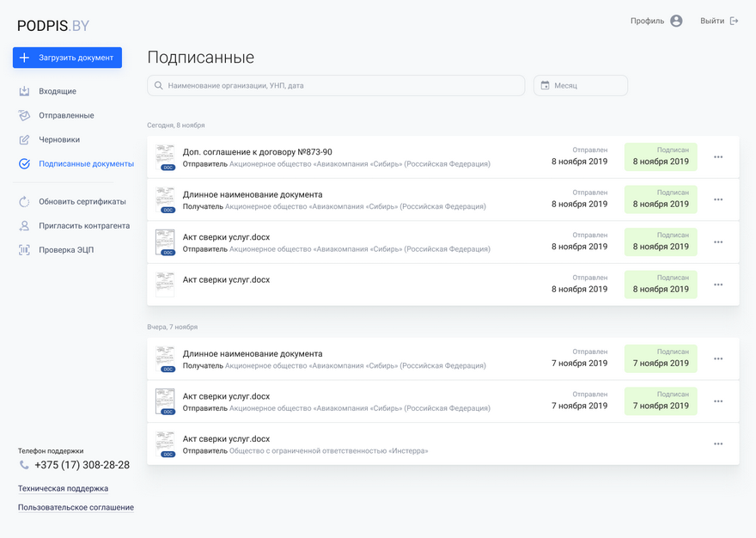The image size is (756, 538).
Task: Focus the organization name search input field
Action: [x=344, y=86]
